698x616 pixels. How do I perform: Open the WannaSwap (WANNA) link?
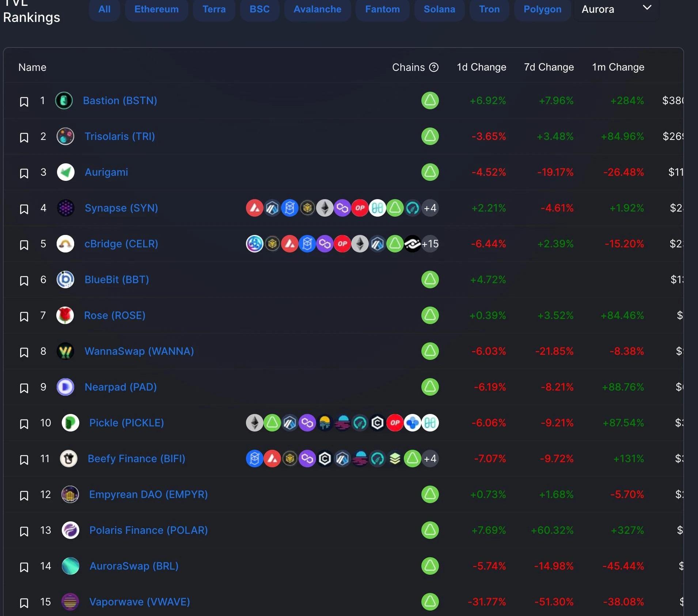coord(139,351)
